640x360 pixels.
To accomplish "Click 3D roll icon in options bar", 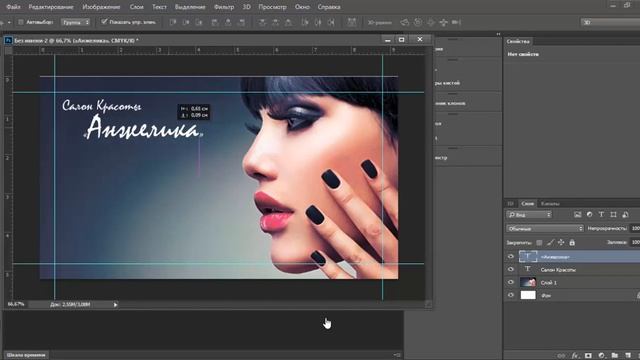I will pos(418,22).
